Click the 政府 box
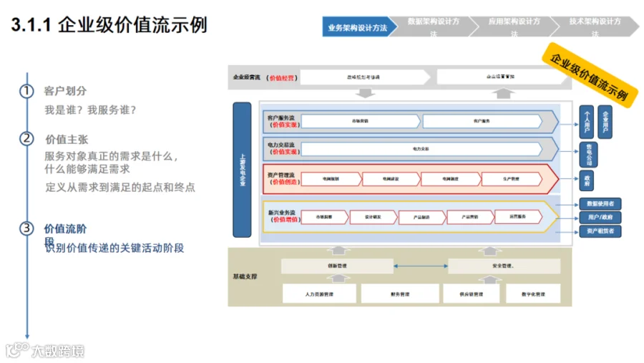Screen dimensions: 644x363 587,180
